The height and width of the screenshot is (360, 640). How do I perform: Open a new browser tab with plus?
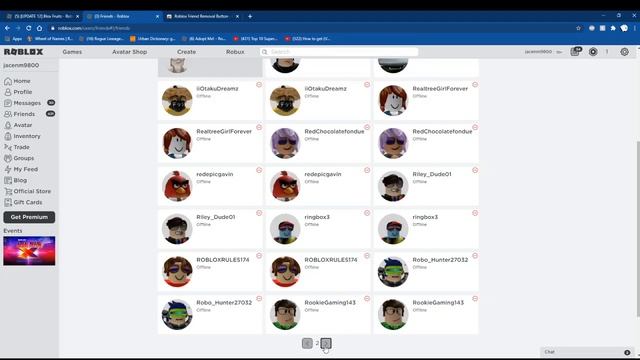[x=250, y=16]
